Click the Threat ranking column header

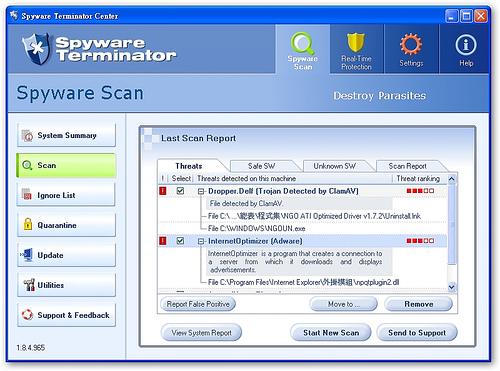tap(419, 179)
